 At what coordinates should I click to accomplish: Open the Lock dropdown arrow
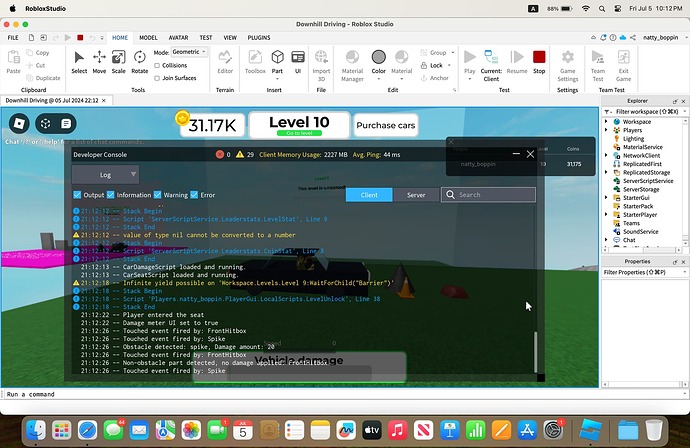pos(449,65)
